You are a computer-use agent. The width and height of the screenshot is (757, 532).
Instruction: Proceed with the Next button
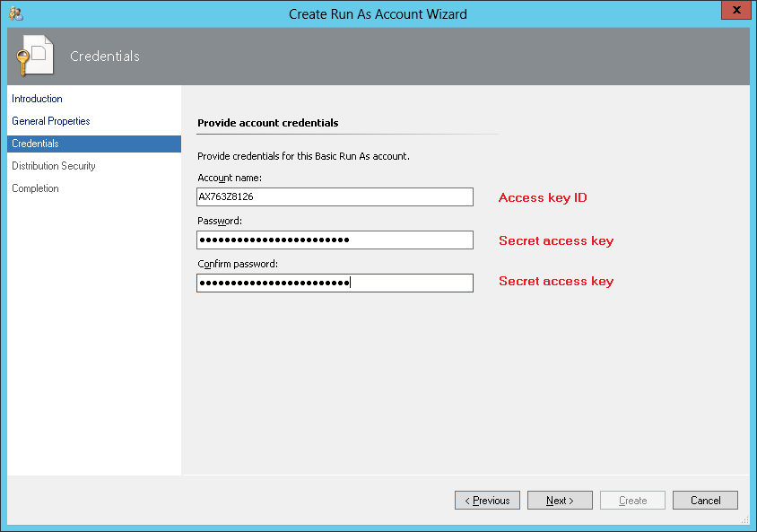(560, 501)
